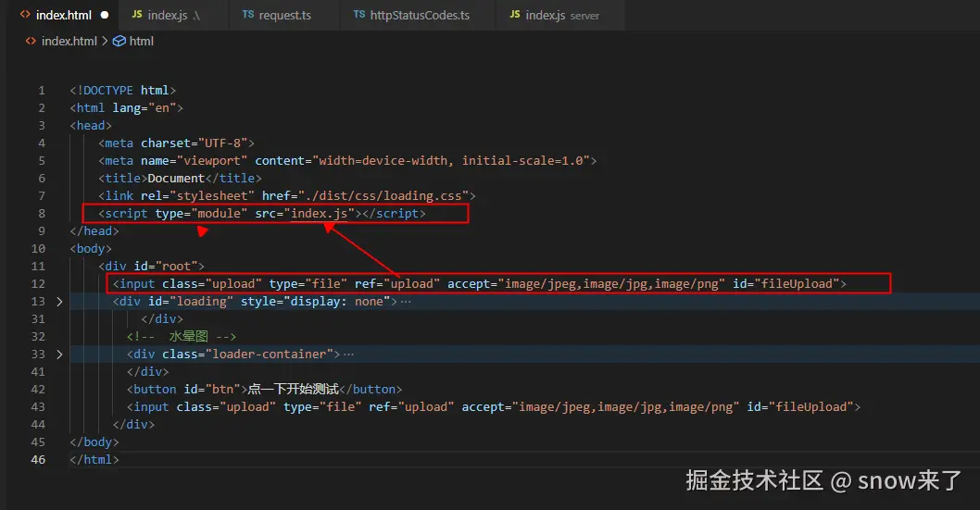Open the httpStatusCodes.ts tab
The width and height of the screenshot is (980, 510).
coord(420,15)
